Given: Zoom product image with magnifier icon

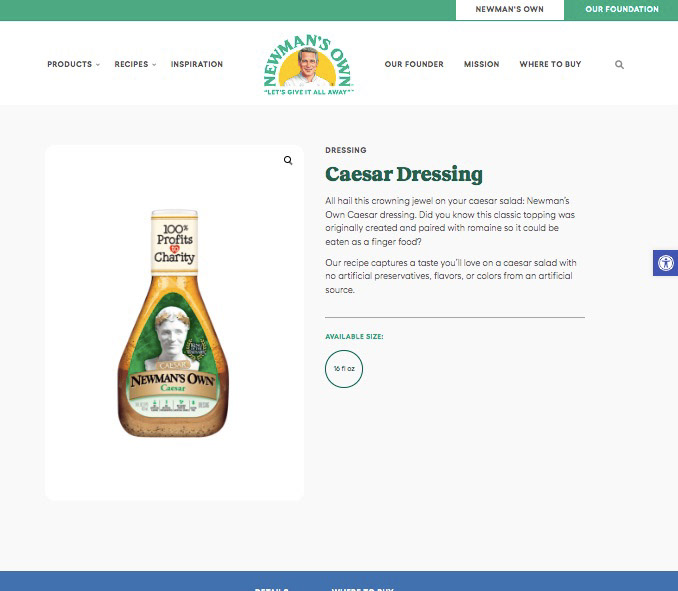Looking at the screenshot, I should pyautogui.click(x=288, y=160).
